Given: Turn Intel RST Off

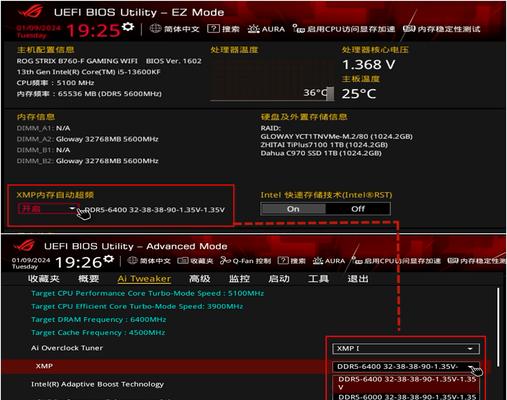Looking at the screenshot, I should tap(358, 209).
